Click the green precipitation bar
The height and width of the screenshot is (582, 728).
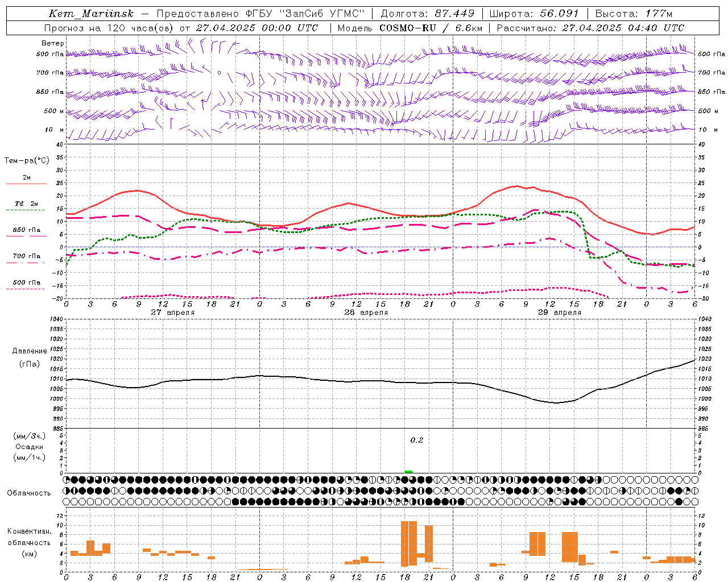[408, 472]
